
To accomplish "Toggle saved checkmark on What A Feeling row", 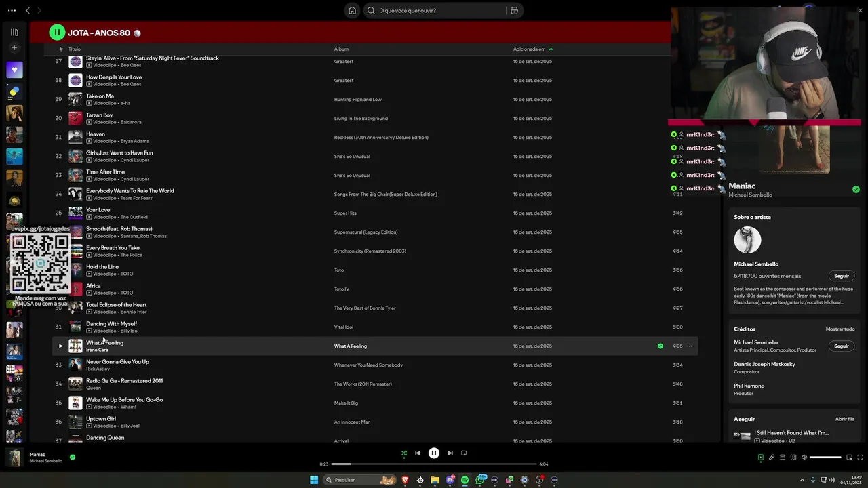I will point(660,346).
